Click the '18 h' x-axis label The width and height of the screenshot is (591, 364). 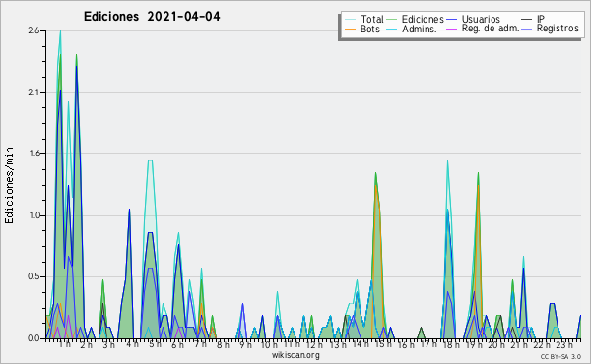[x=451, y=344]
